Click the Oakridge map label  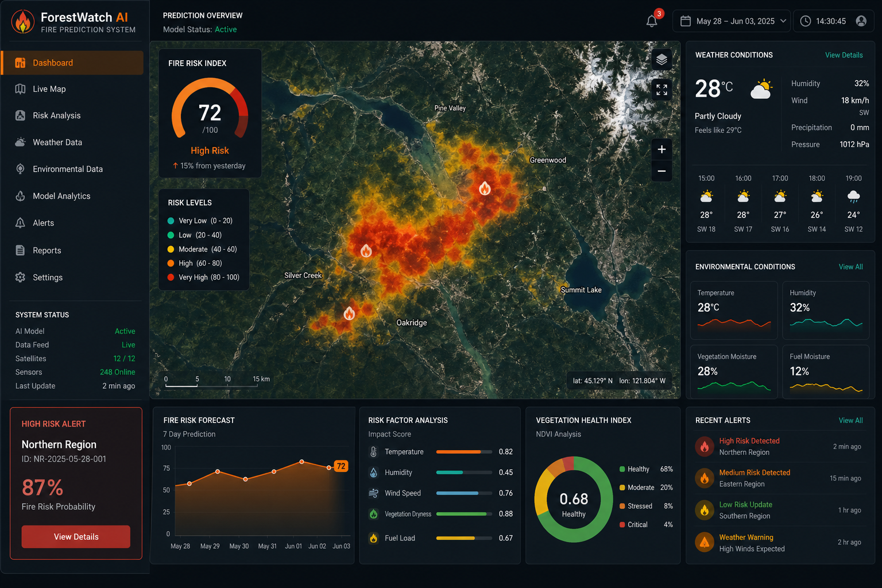click(x=412, y=323)
